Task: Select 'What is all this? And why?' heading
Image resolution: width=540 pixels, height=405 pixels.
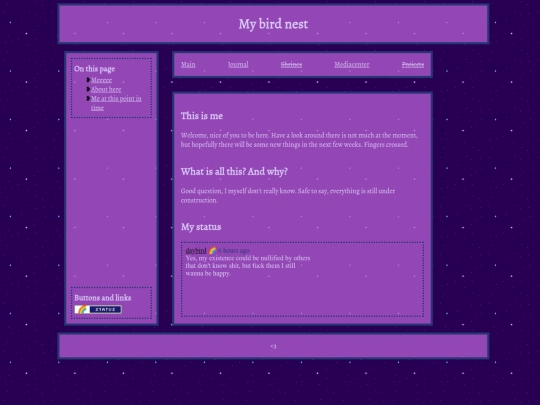Action: [234, 172]
